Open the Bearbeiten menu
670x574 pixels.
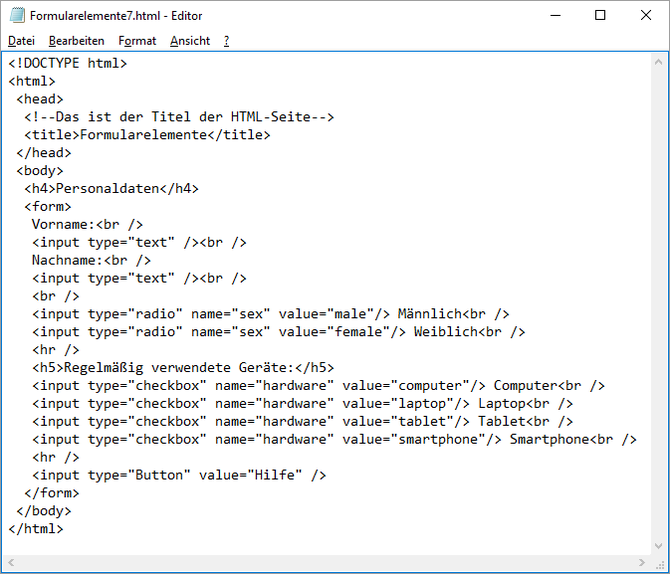tap(76, 41)
